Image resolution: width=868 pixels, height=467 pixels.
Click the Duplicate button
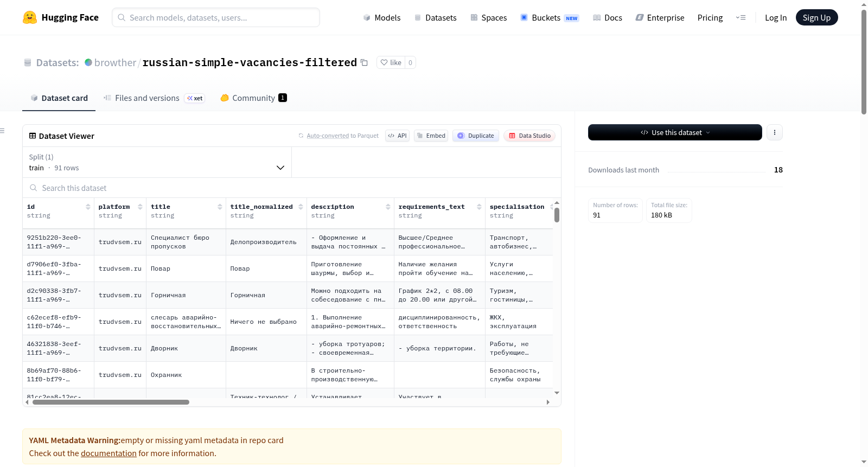(476, 136)
